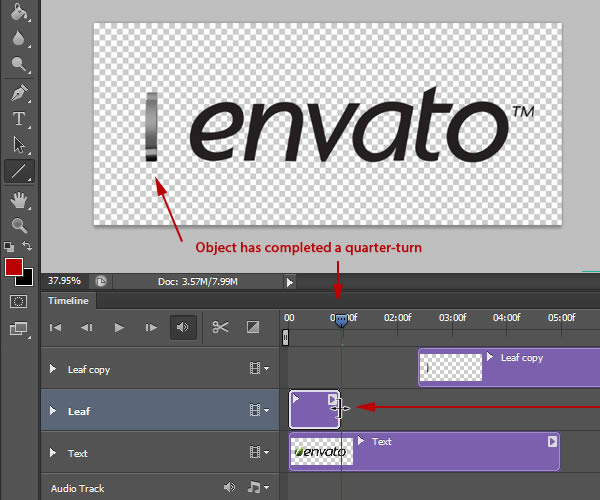Image resolution: width=600 pixels, height=500 pixels.
Task: Go to first frame of timeline
Action: (55, 327)
